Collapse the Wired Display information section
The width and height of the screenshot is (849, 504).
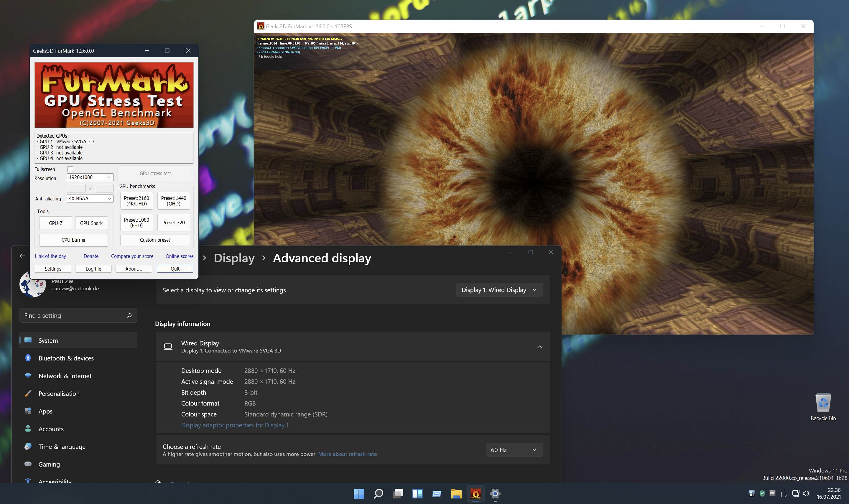tap(540, 347)
